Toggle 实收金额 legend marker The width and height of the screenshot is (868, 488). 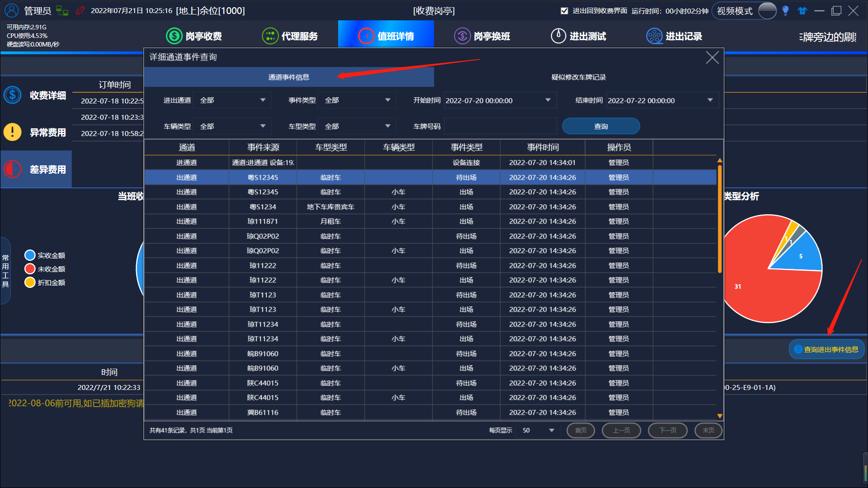coord(30,255)
